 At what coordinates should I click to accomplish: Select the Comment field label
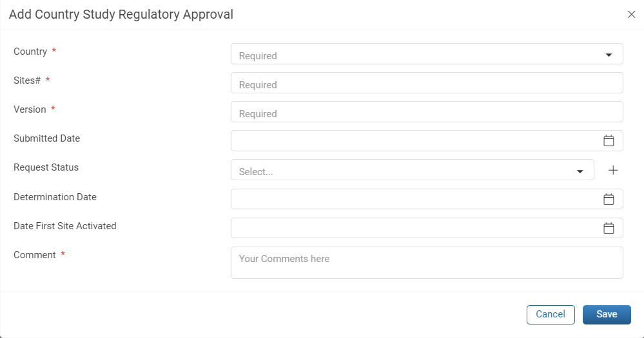tap(35, 255)
